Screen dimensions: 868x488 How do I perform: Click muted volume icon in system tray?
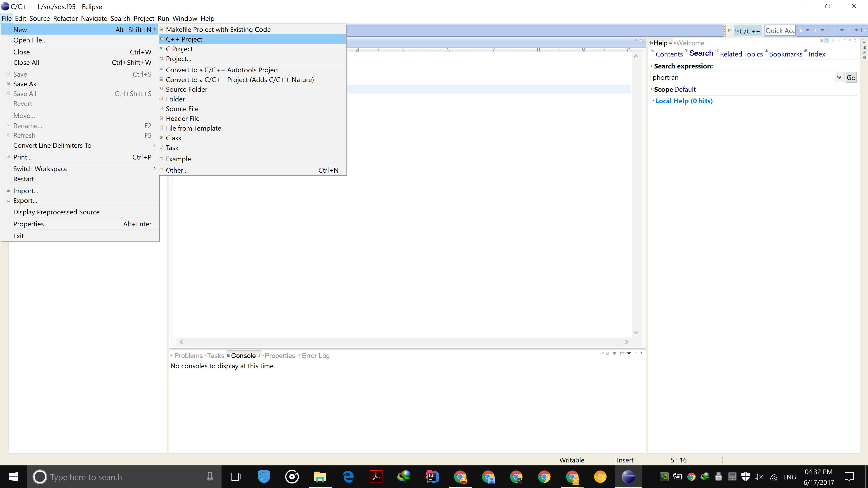click(x=759, y=476)
